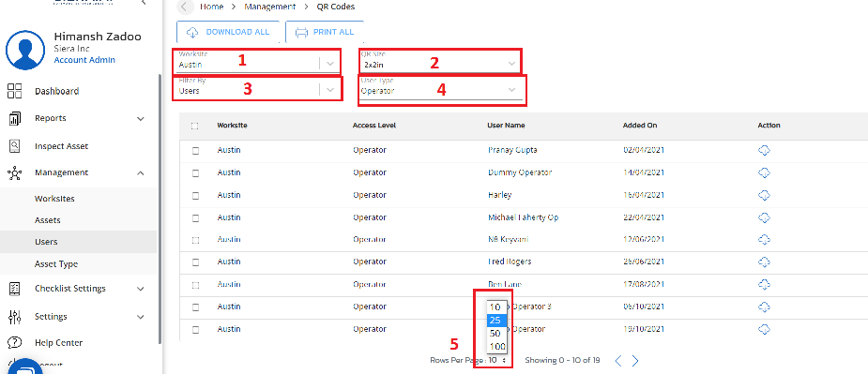The height and width of the screenshot is (374, 868).
Task: Click the sidebar vertical scrollbar
Action: (160, 209)
